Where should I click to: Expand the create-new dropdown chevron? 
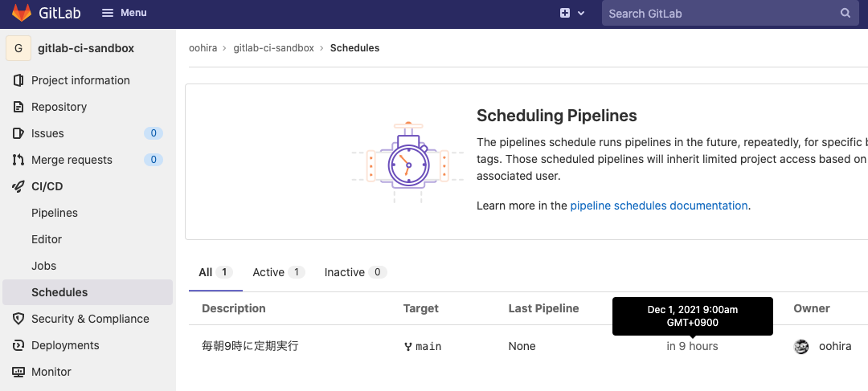(581, 13)
